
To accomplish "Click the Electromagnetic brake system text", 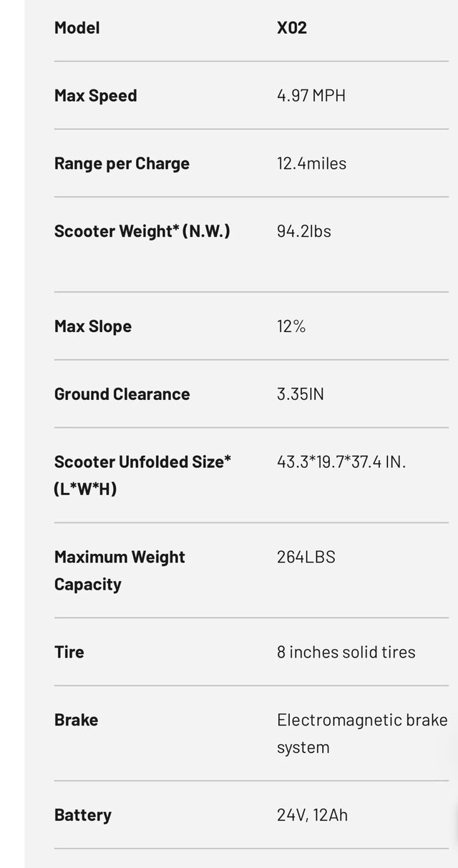I will pos(361,733).
